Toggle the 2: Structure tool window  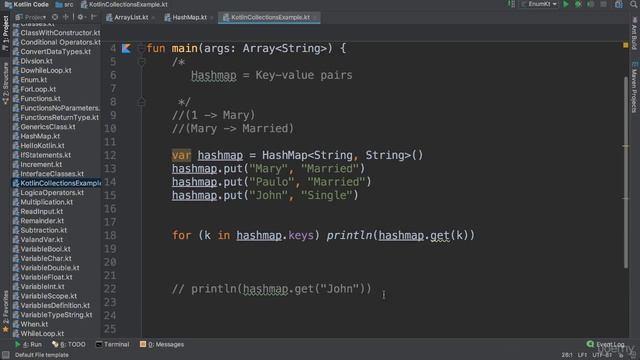coord(5,84)
